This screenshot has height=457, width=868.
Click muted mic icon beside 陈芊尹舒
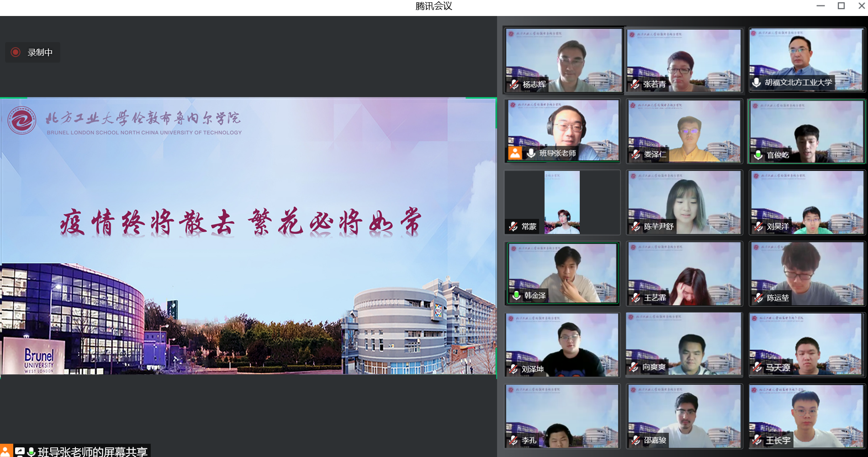tap(635, 226)
